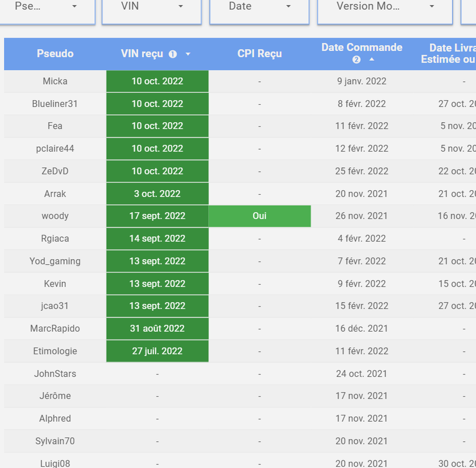
Task: Click order date 16 déc. 2021
Action: (x=362, y=329)
